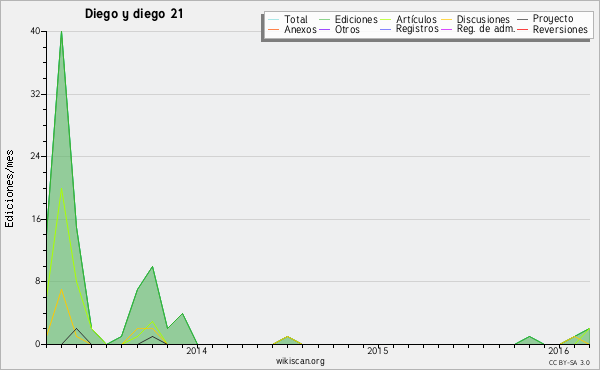Click the x-axis label '2016'
The image size is (600, 370).
[x=558, y=351]
